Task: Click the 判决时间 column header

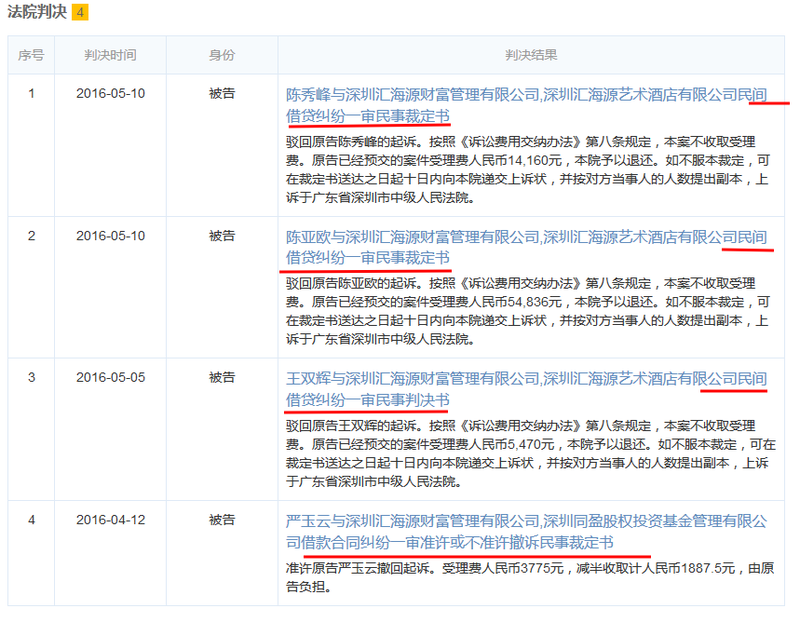Action: pos(110,55)
